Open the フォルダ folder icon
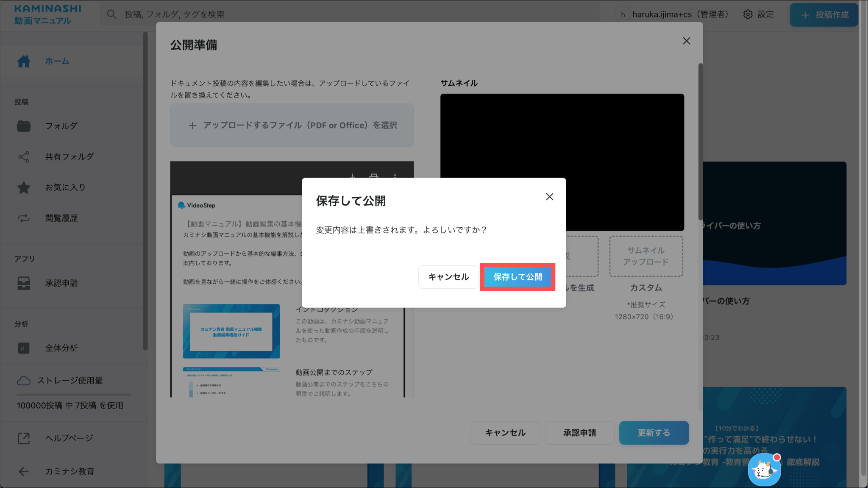The height and width of the screenshot is (488, 868). (x=24, y=126)
